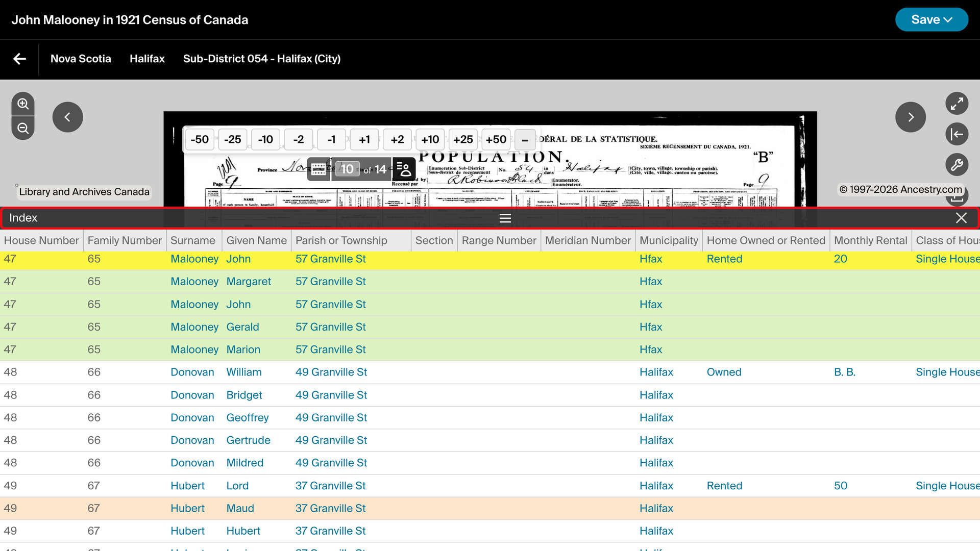980x551 pixels.
Task: Open the Halifax breadcrumb
Action: tap(147, 59)
